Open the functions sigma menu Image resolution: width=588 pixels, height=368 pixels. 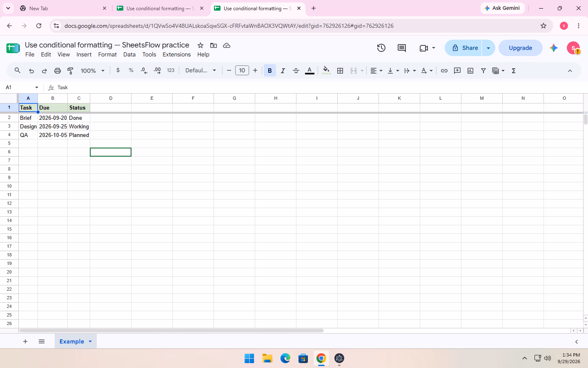(514, 71)
